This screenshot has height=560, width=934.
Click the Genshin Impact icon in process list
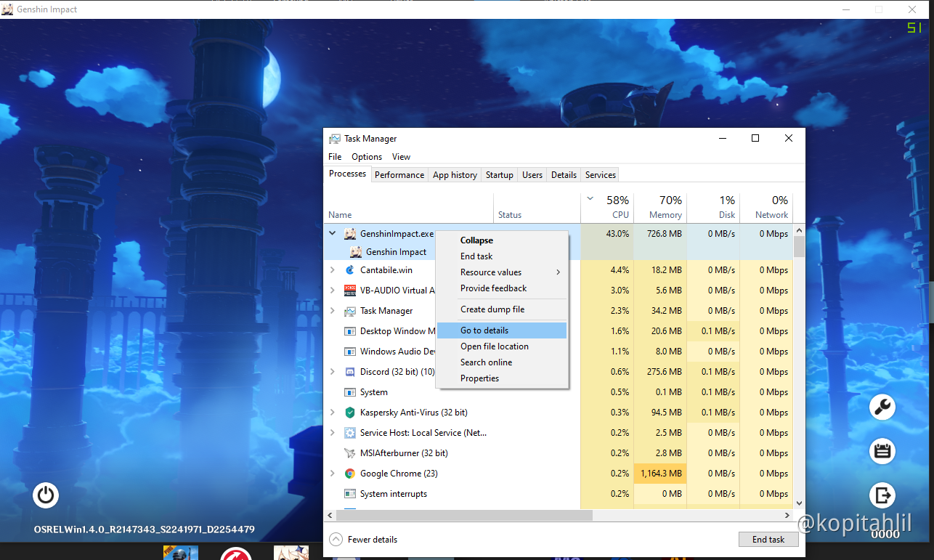355,252
